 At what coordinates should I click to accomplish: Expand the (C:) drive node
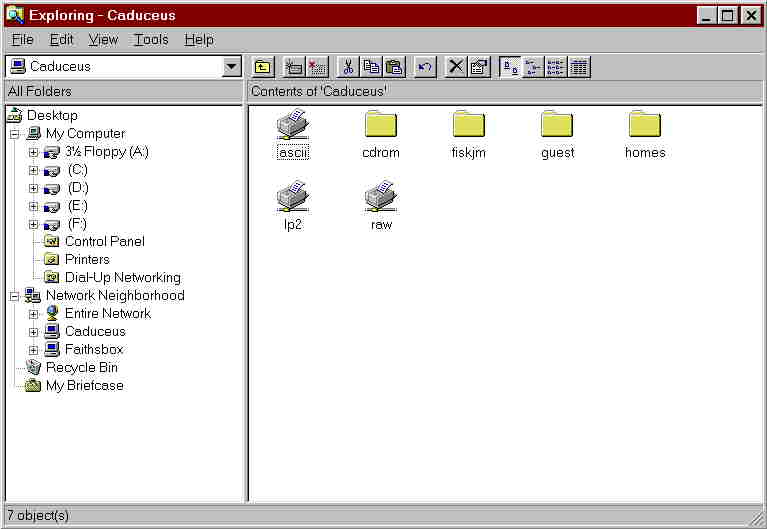tap(33, 170)
